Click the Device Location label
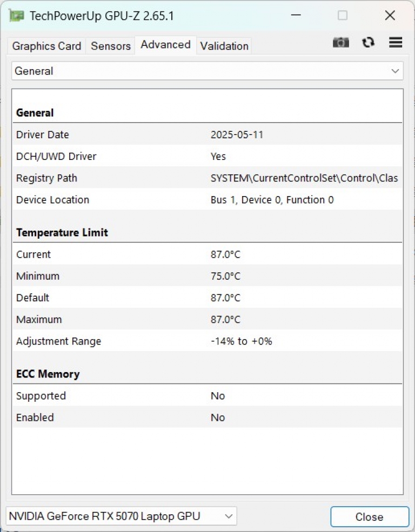This screenshot has width=415, height=532. pos(52,200)
